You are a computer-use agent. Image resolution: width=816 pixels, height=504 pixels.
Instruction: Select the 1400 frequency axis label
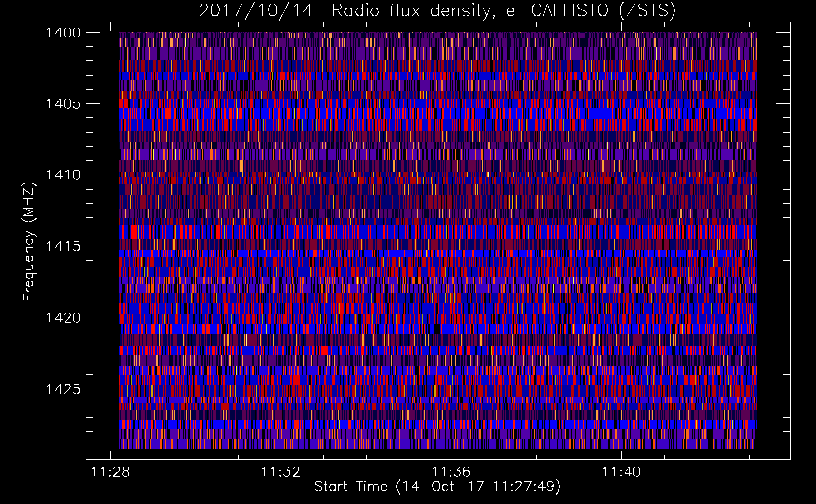pyautogui.click(x=63, y=33)
